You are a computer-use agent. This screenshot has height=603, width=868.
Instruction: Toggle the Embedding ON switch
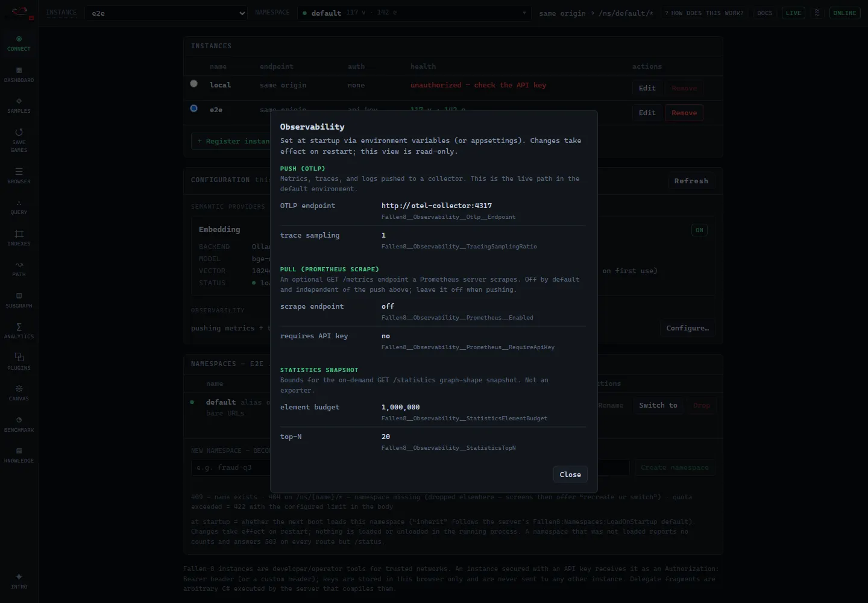699,230
